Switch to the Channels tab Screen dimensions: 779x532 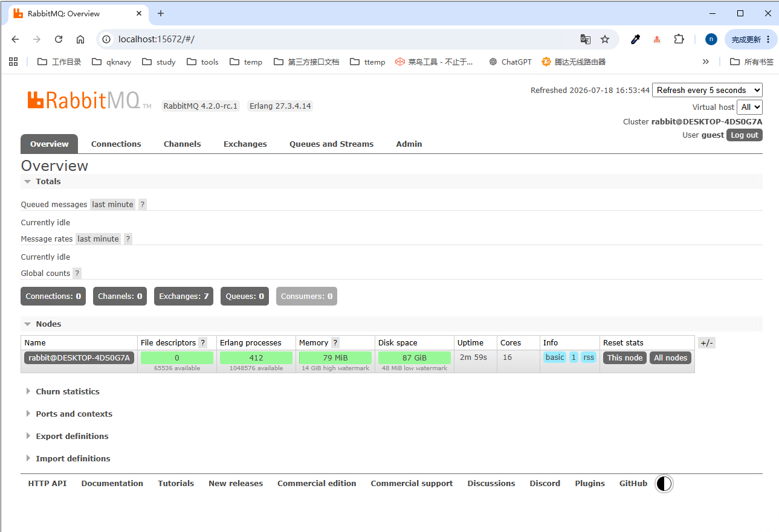pyautogui.click(x=183, y=144)
